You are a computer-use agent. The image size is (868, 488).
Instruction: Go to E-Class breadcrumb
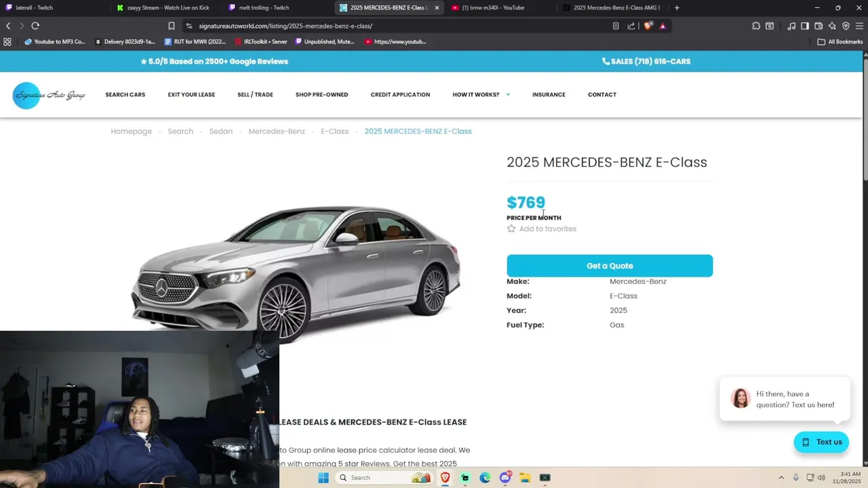point(334,131)
